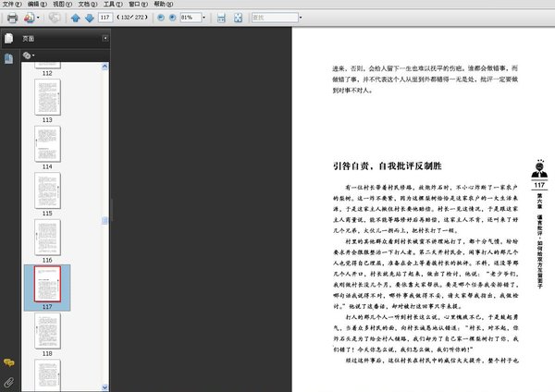The height and width of the screenshot is (392, 555).
Task: Open the find box dropdown arrow
Action: click(301, 18)
